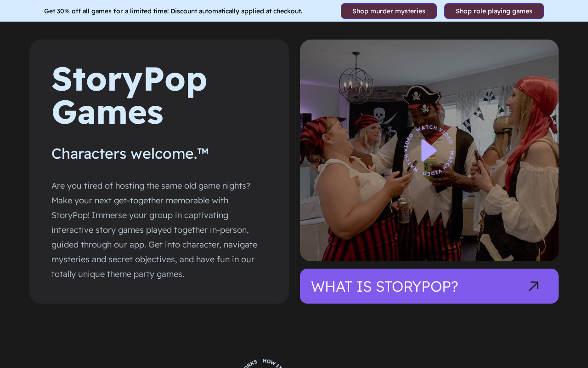Viewport: 588px width, 368px height.
Task: Play the video using the triangle play icon
Action: tap(429, 150)
